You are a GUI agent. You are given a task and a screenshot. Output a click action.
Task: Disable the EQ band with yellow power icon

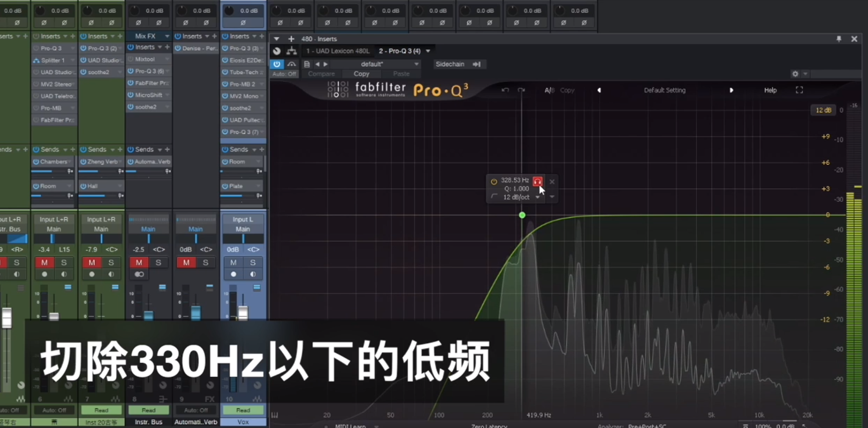point(494,182)
